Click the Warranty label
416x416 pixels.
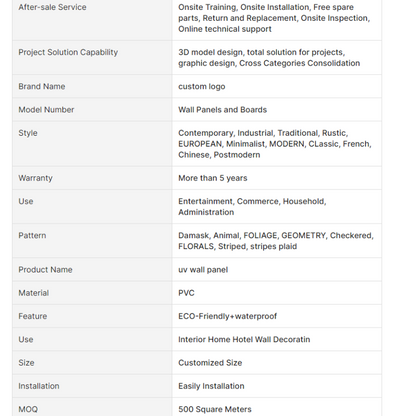(x=35, y=178)
